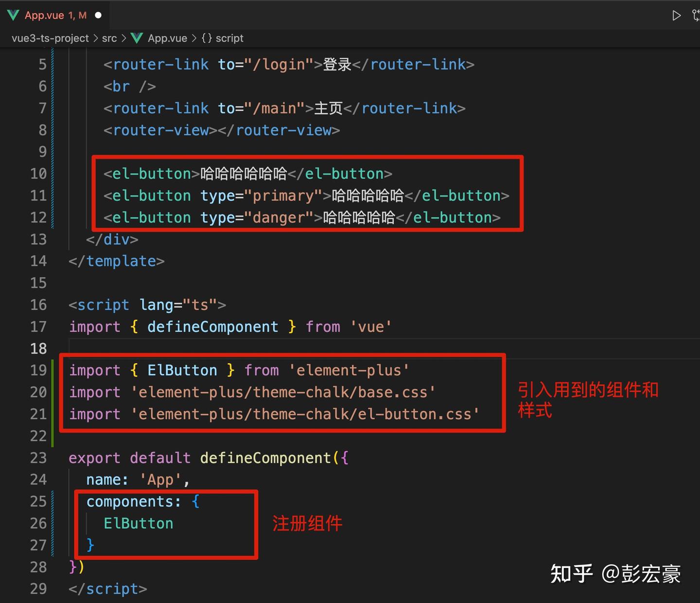
Task: Click the script breadcrumb entry
Action: click(x=229, y=38)
